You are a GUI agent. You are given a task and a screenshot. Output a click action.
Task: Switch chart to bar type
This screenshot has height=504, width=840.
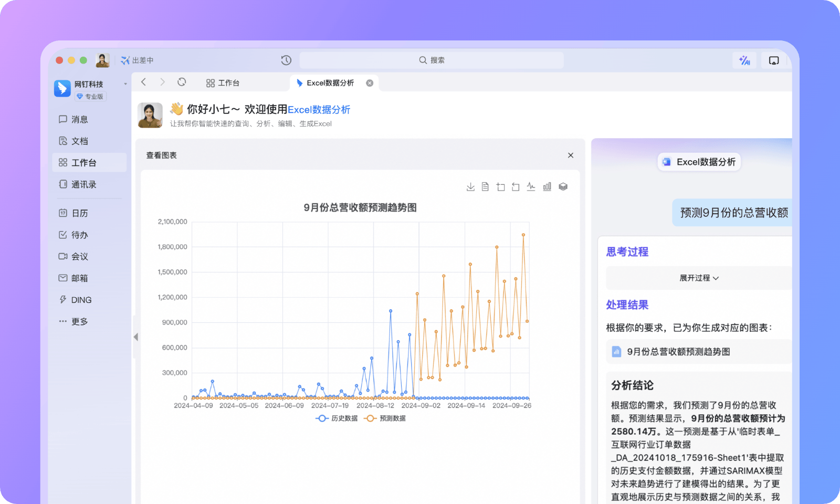click(547, 187)
